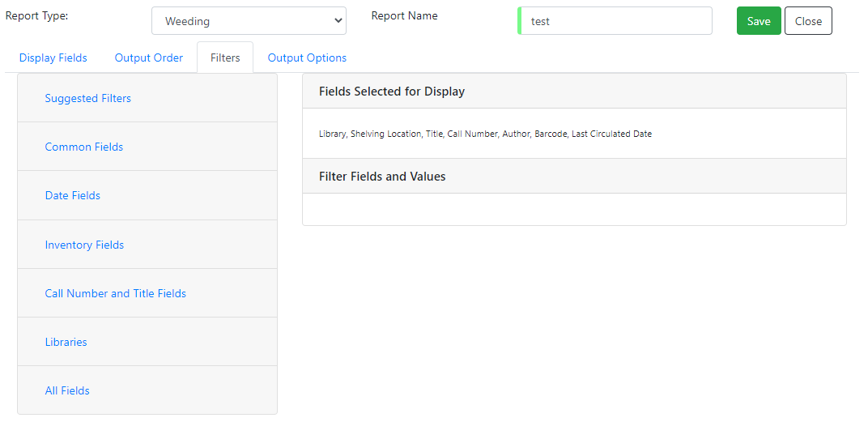Image resolution: width=868 pixels, height=422 pixels.
Task: Select the Filters tab
Action: (225, 58)
